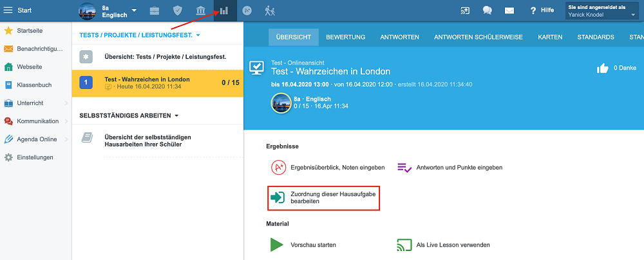Expand the 8a Englisch class dropdown arrow
Image resolution: width=644 pixels, height=260 pixels.
pos(135,10)
